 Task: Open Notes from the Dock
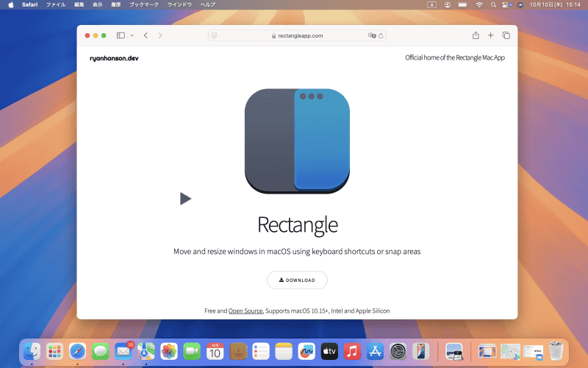coord(284,352)
